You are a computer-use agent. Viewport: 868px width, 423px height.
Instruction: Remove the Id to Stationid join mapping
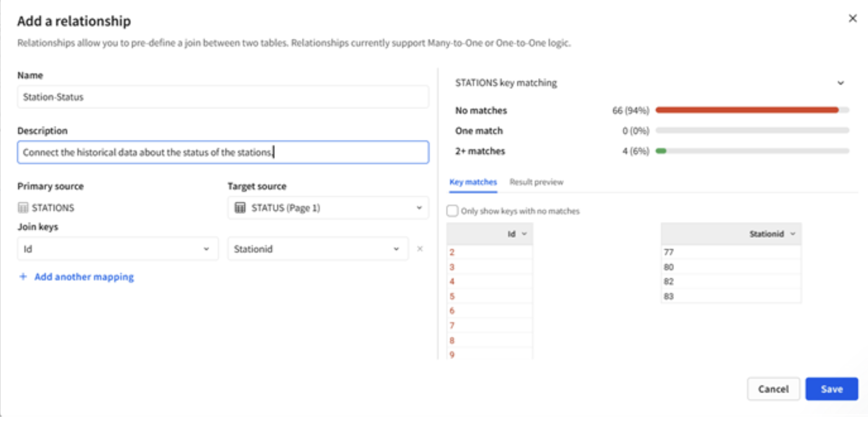coord(420,249)
